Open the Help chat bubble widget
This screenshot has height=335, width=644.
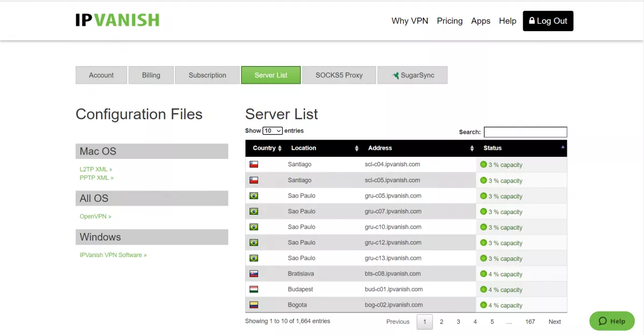click(x=612, y=321)
